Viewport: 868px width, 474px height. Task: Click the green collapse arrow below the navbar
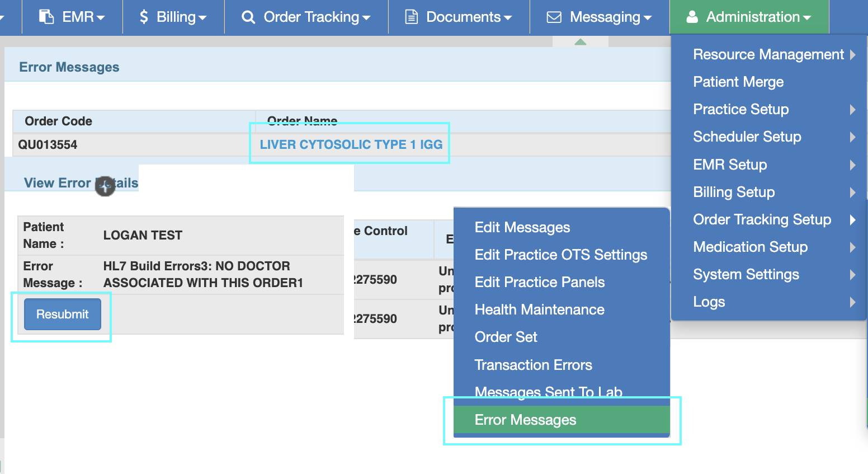pos(580,42)
